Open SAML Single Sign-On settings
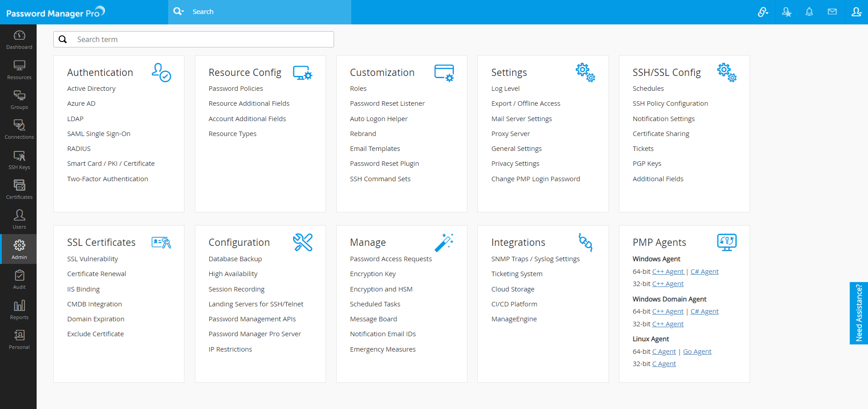The height and width of the screenshot is (409, 868). pyautogui.click(x=99, y=134)
